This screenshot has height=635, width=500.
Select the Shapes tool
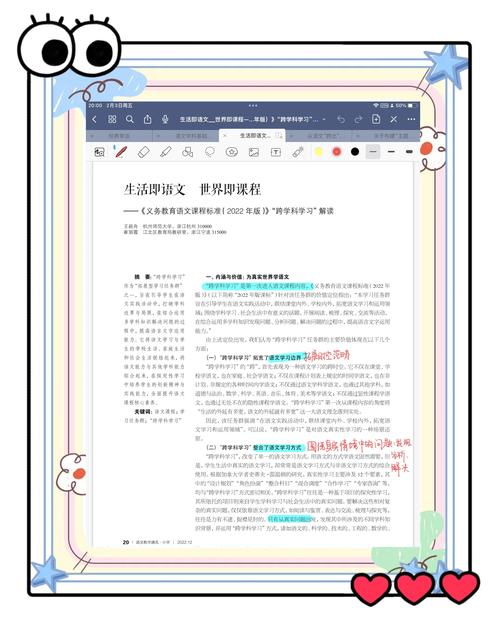coord(187,152)
